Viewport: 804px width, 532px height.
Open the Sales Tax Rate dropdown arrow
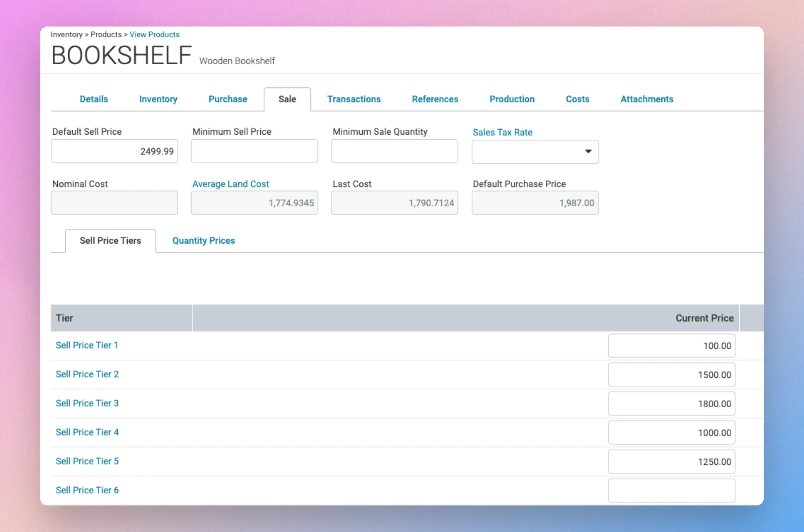click(588, 151)
